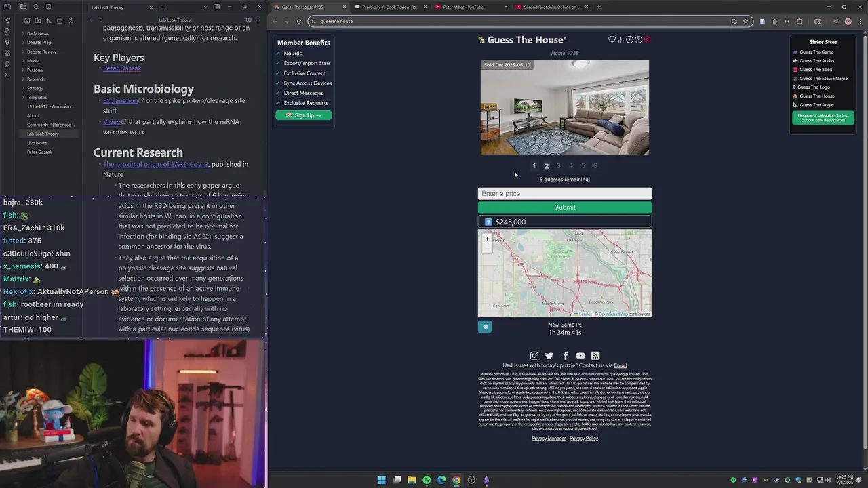868x488 pixels.
Task: Open the Windows Start menu
Action: (x=381, y=480)
